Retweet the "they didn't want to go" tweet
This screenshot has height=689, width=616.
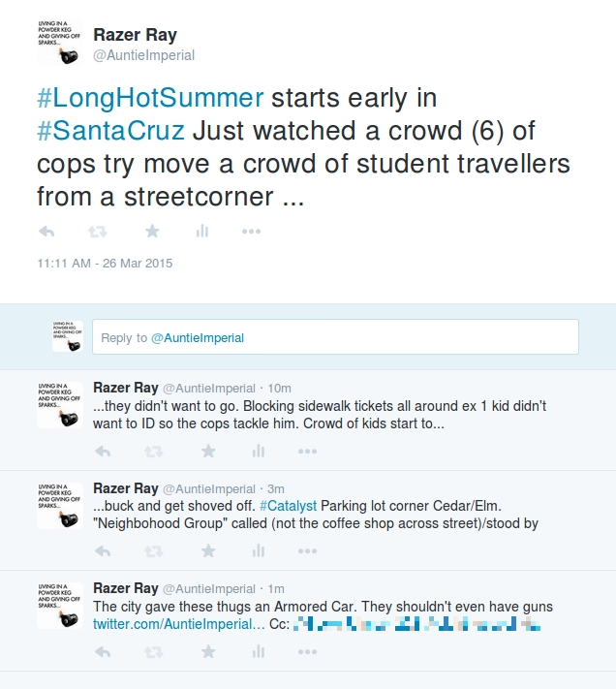click(154, 452)
